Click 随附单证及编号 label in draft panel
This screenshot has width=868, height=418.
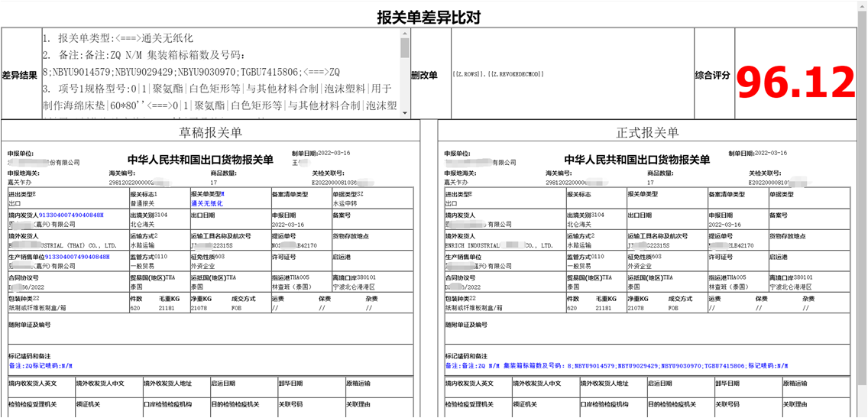click(29, 325)
